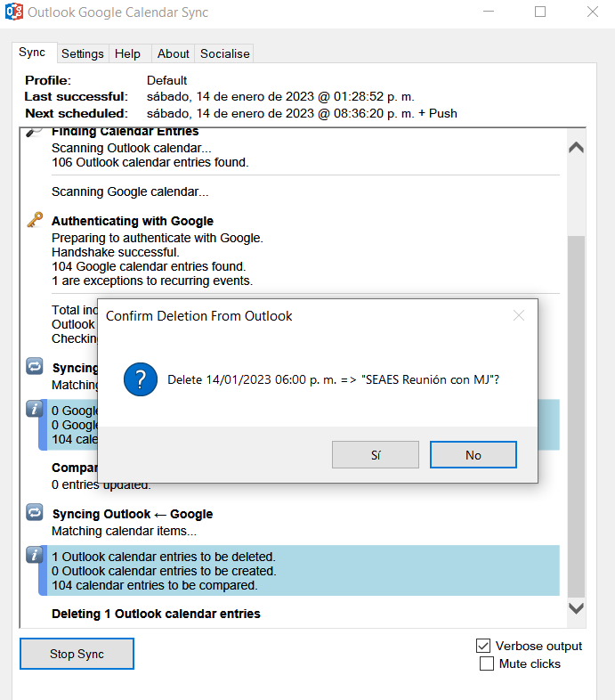Toggle the Verbose output checkbox

(483, 646)
